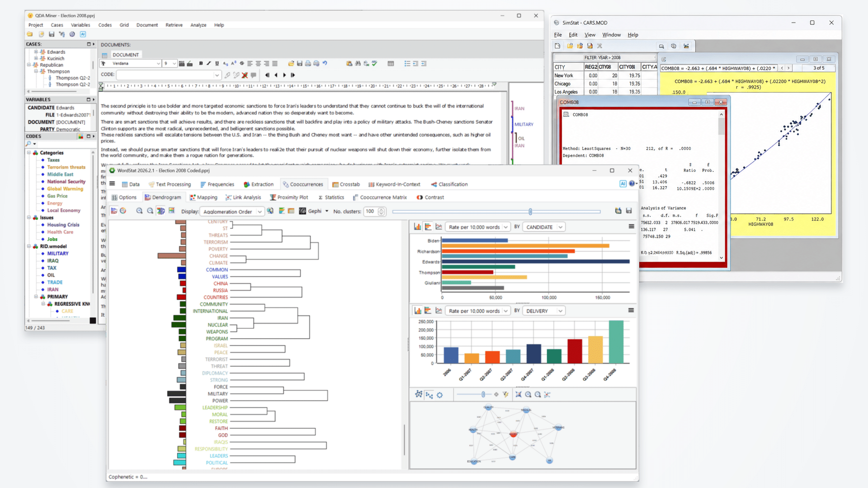Screen dimensions: 868x488
Task: Click the network graph filter slider handle
Action: click(x=483, y=395)
